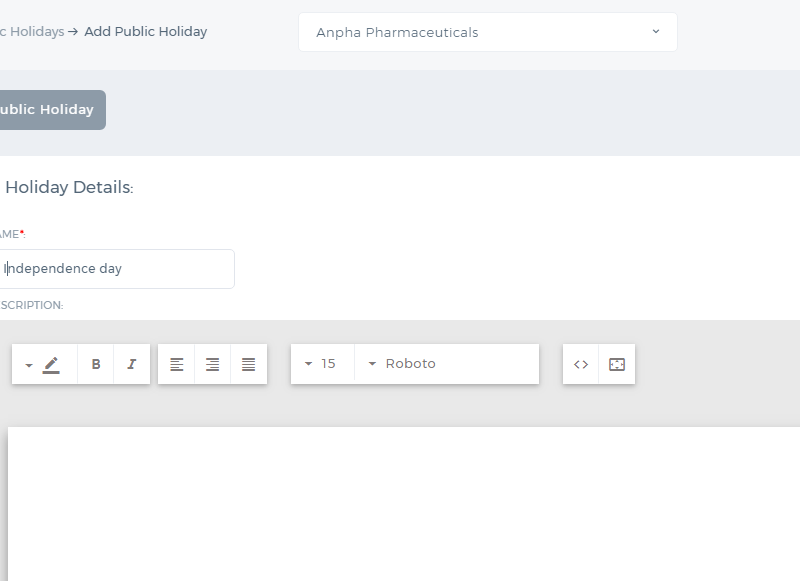
Task: Switch the editor to fullscreen mode
Action: coord(617,364)
